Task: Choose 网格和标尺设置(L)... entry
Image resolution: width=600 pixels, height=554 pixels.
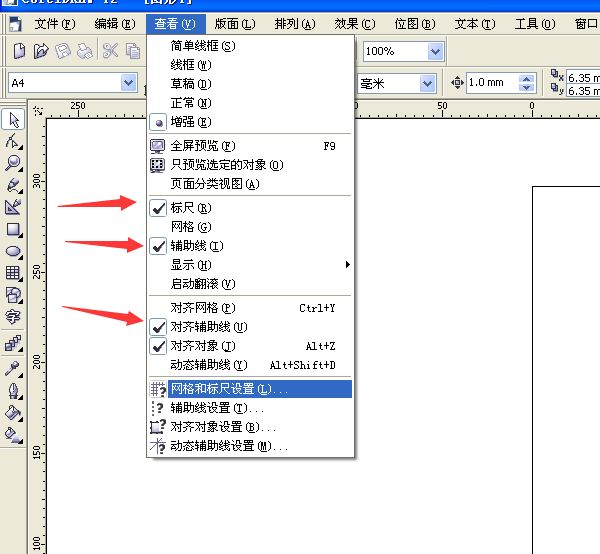Action: 250,389
